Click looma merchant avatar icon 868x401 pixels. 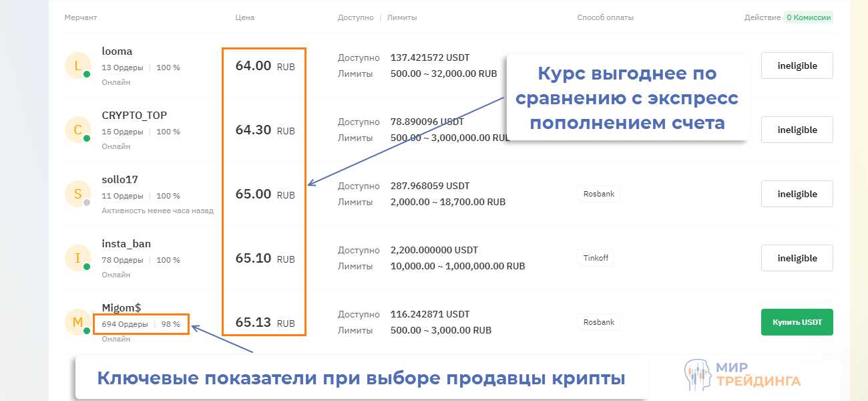pyautogui.click(x=77, y=65)
